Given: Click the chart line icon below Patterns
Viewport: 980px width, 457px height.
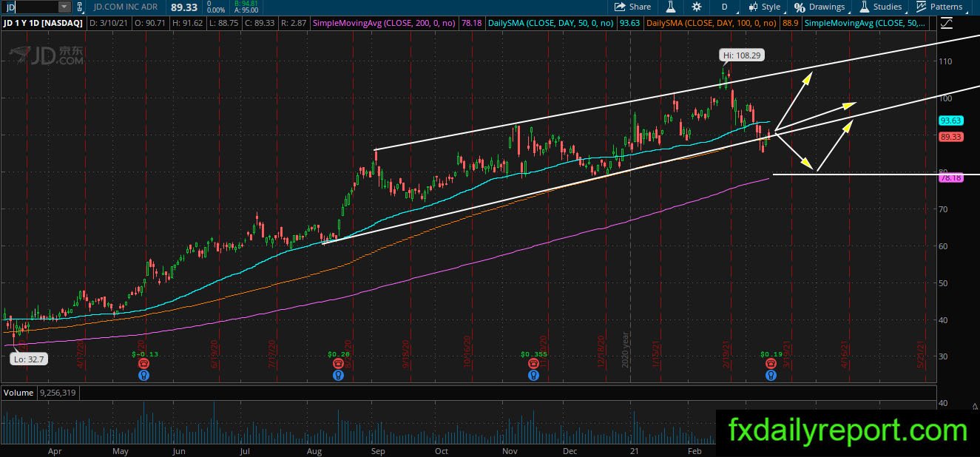Looking at the screenshot, I should point(946,24).
